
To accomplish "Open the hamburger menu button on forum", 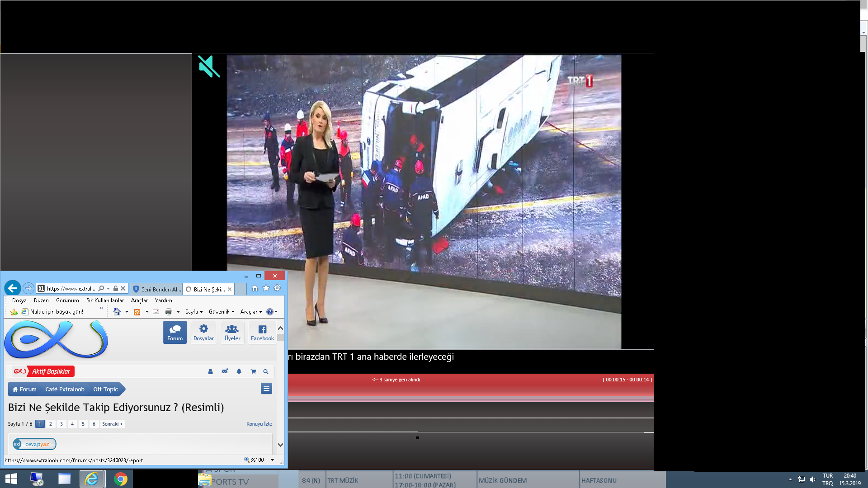I will [266, 389].
